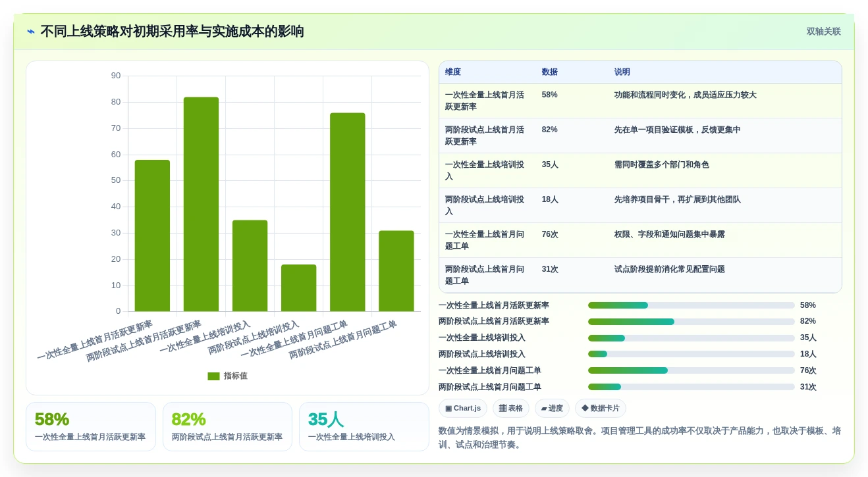Viewport: 868px width, 477px height.
Task: Click the description 功能和流程同时变化，成员适应压力较大
Action: (686, 95)
